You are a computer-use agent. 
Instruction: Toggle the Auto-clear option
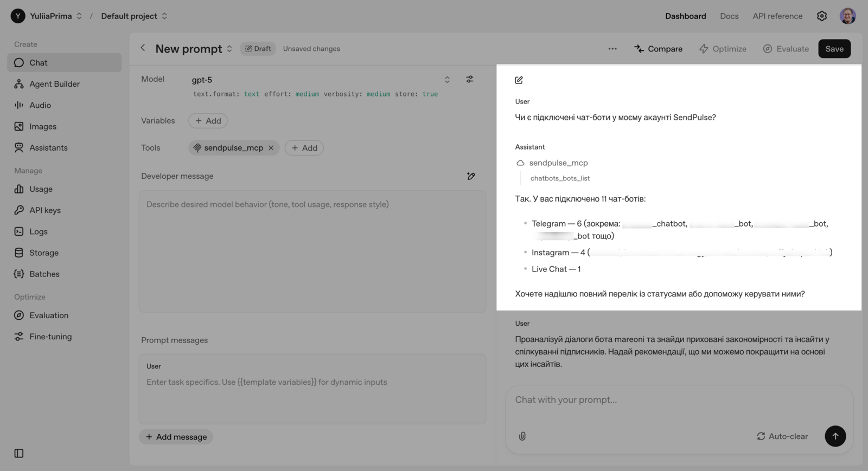[782, 436]
